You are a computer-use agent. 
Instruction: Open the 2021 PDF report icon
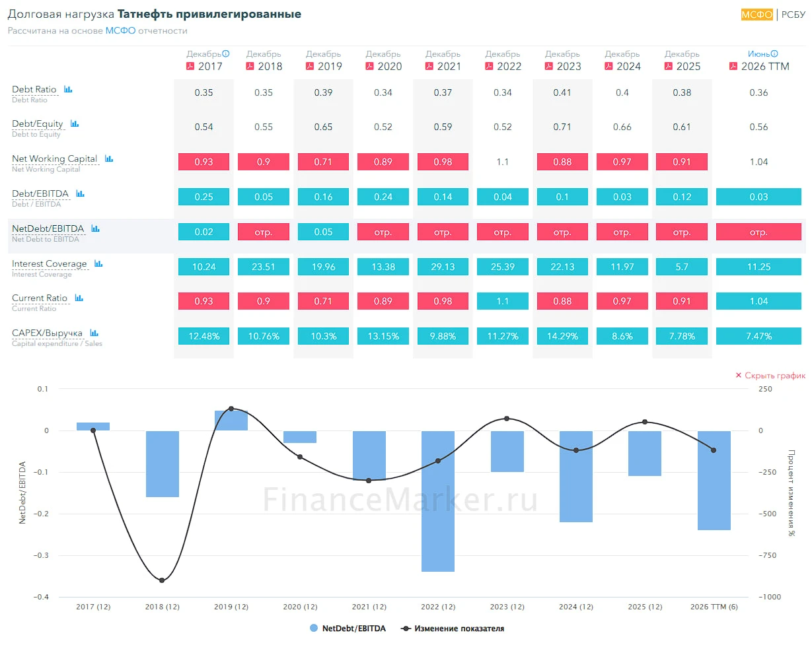tap(429, 66)
